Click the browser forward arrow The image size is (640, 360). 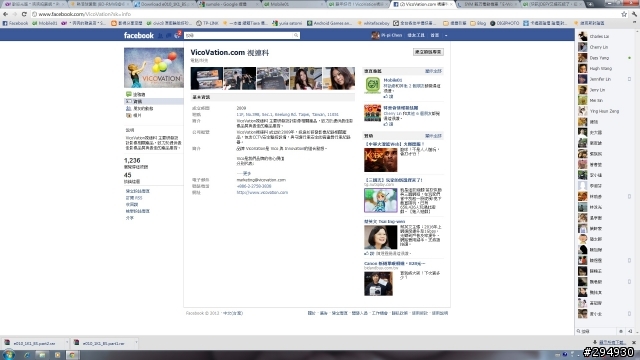pyautogui.click(x=15, y=14)
